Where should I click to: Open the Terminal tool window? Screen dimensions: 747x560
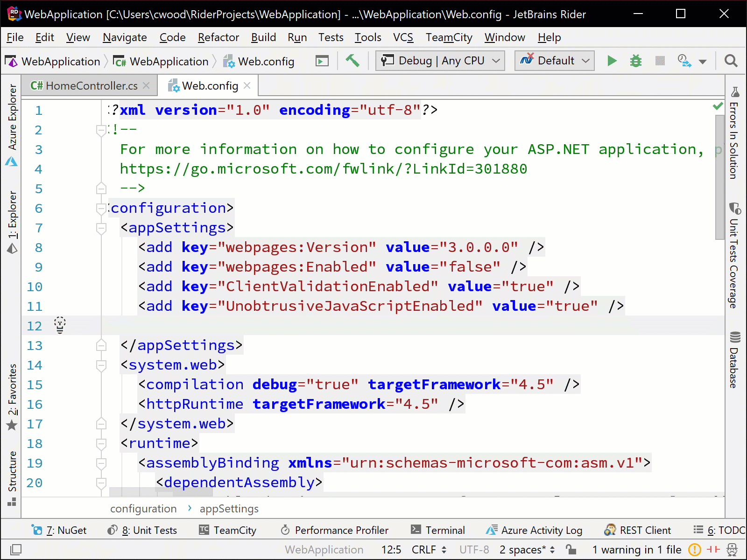point(438,530)
